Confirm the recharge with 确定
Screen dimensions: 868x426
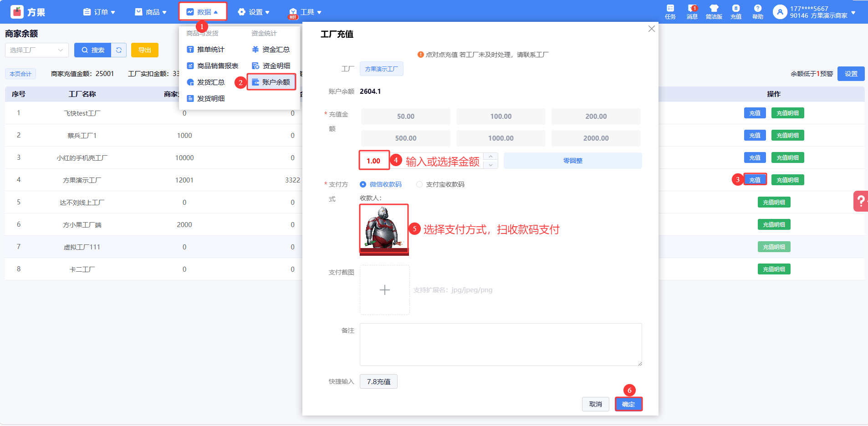(x=628, y=404)
